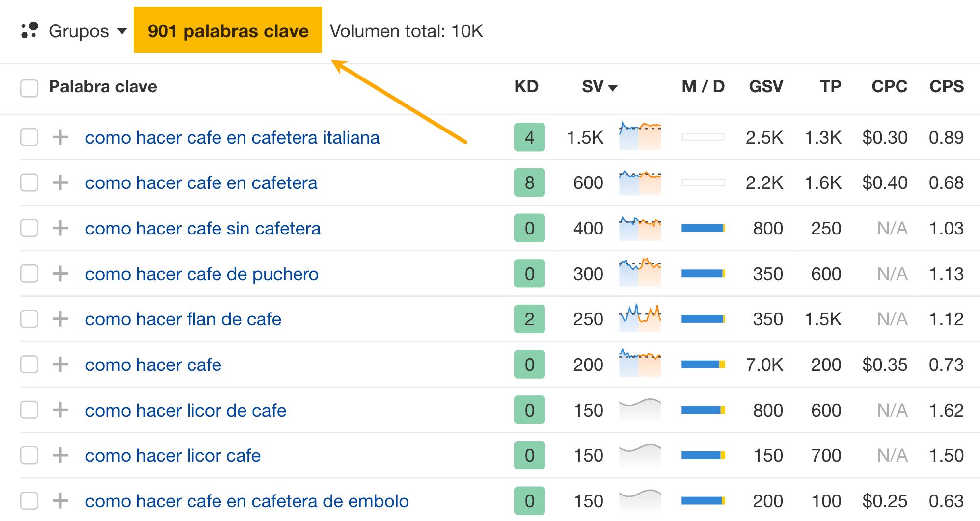Click the Volumen total: 10K text
Image resolution: width=980 pixels, height=521 pixels.
[x=407, y=31]
